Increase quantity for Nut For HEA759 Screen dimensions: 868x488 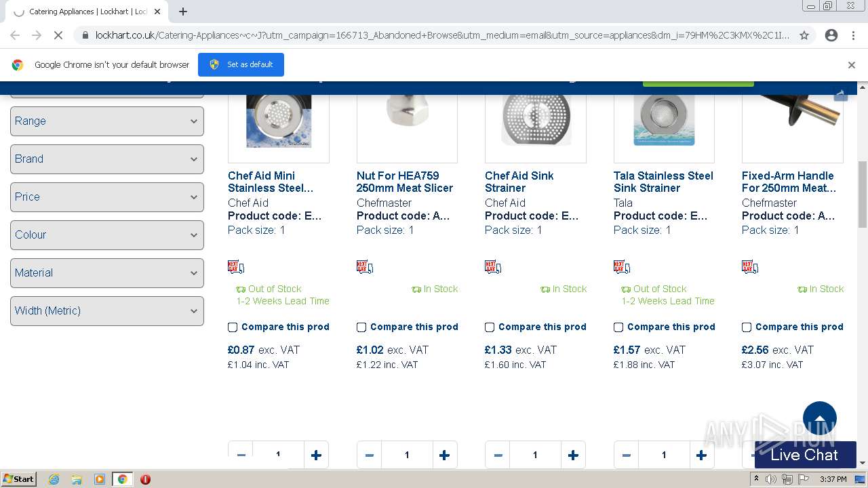click(444, 455)
